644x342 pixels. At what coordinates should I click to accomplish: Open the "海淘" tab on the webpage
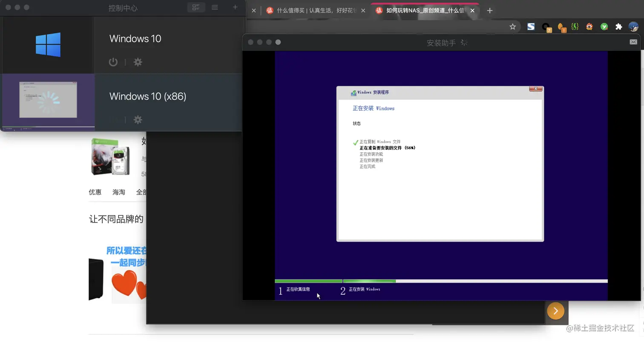tap(119, 192)
